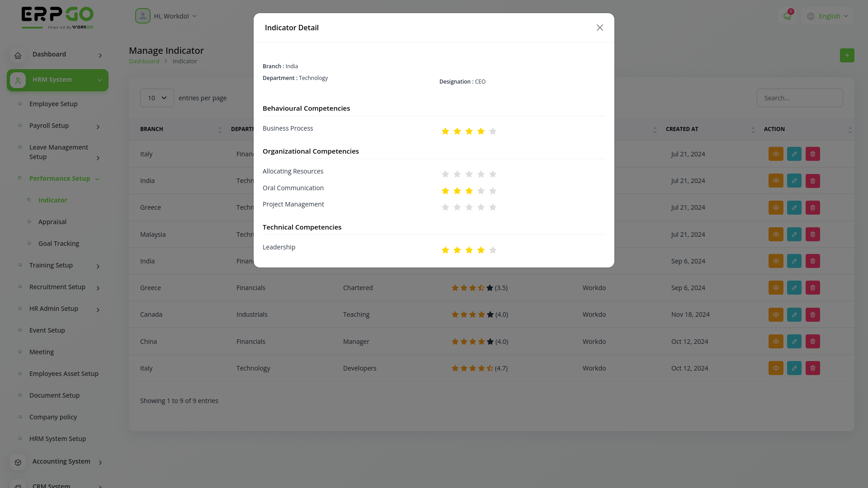Image resolution: width=868 pixels, height=488 pixels.
Task: Open the notifications bell
Action: [x=787, y=15]
